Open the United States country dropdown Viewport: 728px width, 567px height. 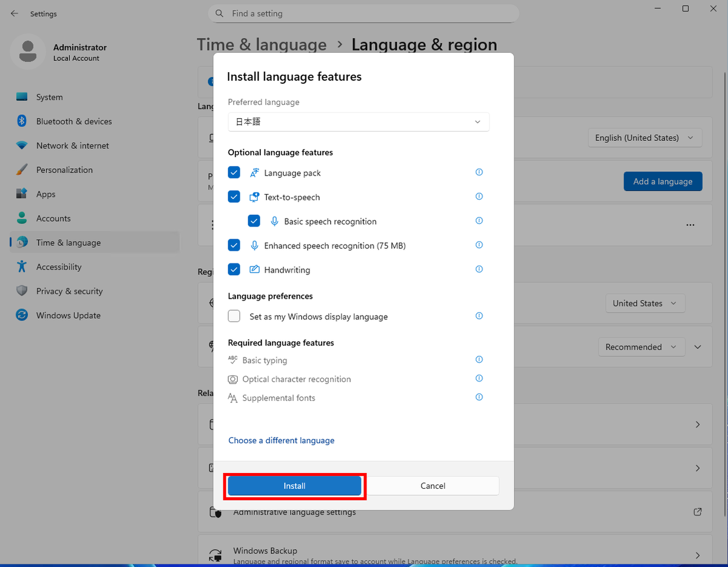pyautogui.click(x=645, y=303)
